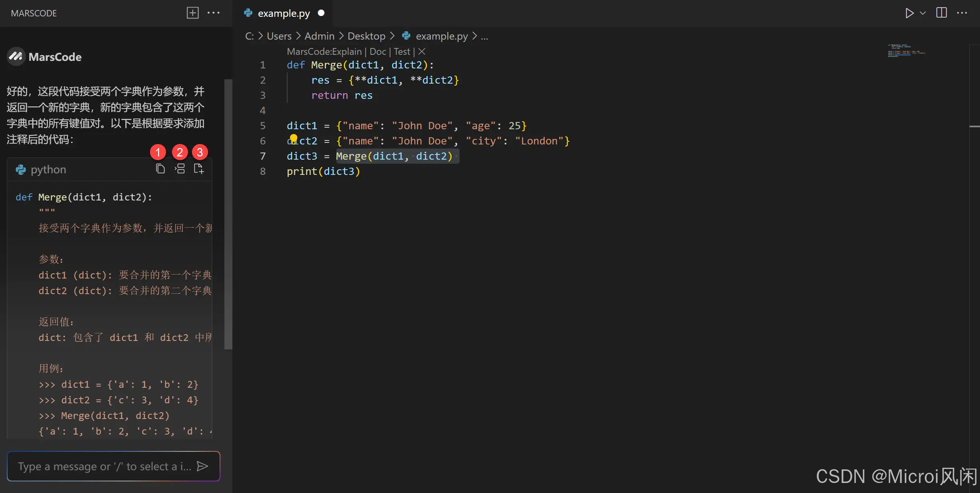Split the editor to the right

(942, 13)
